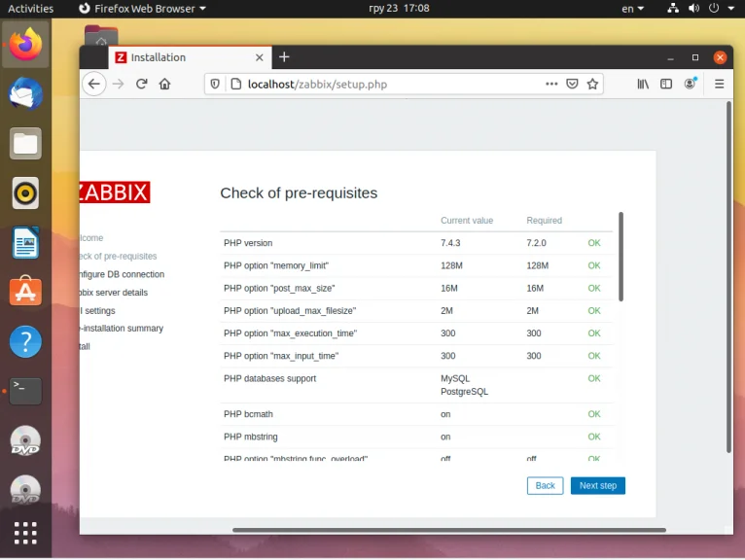Click the Check of pre-requisites sidebar step
Viewport: 745px width, 560px height.
[x=118, y=256]
